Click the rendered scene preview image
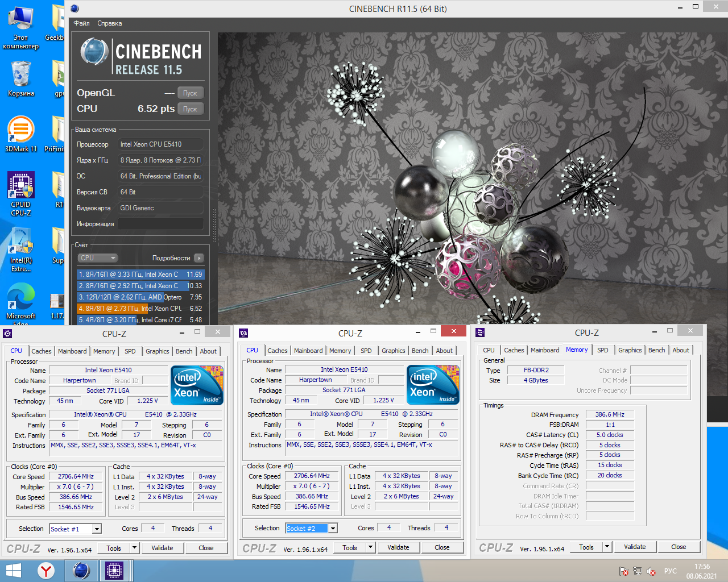 (x=473, y=178)
